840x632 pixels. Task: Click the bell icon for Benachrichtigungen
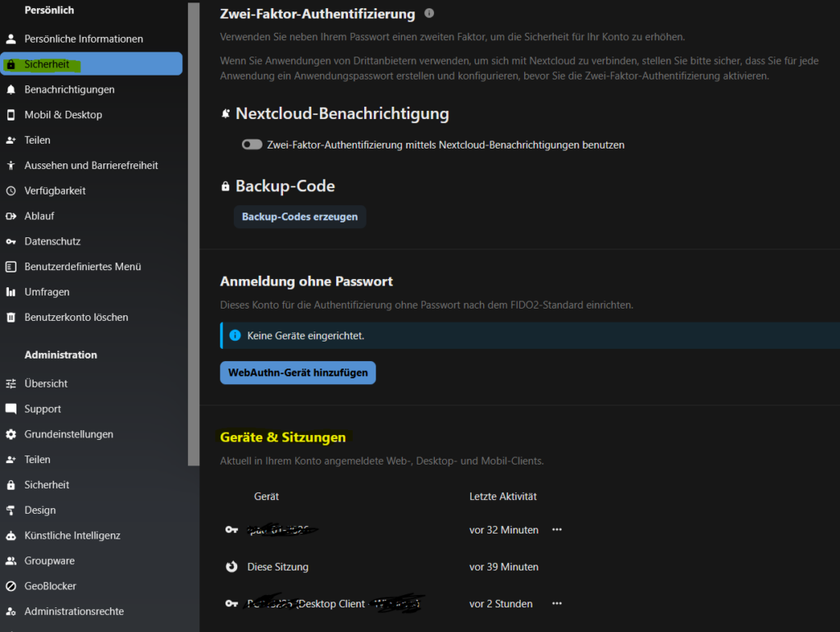tap(11, 89)
